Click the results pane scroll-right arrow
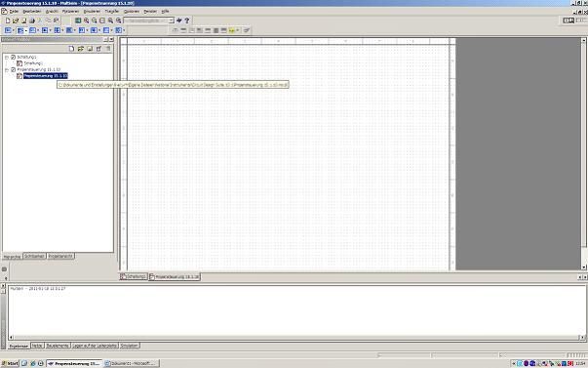 (583, 337)
